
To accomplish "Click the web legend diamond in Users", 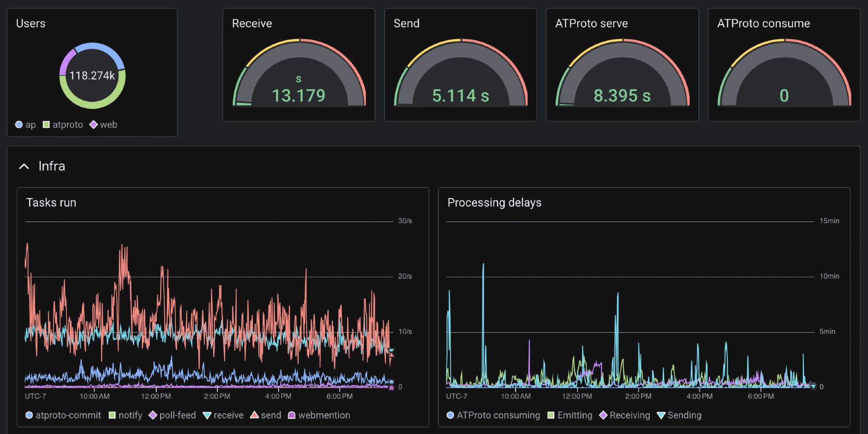I will click(x=93, y=125).
